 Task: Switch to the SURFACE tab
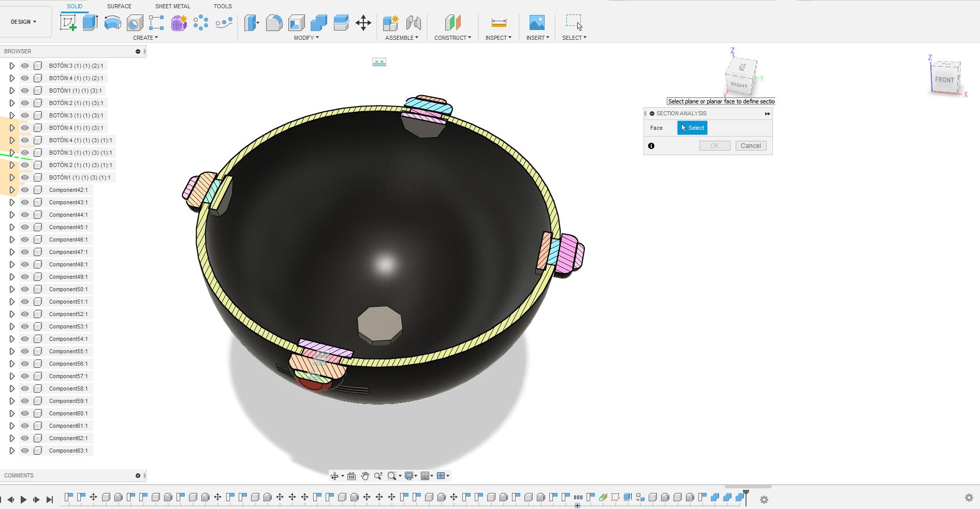(119, 6)
